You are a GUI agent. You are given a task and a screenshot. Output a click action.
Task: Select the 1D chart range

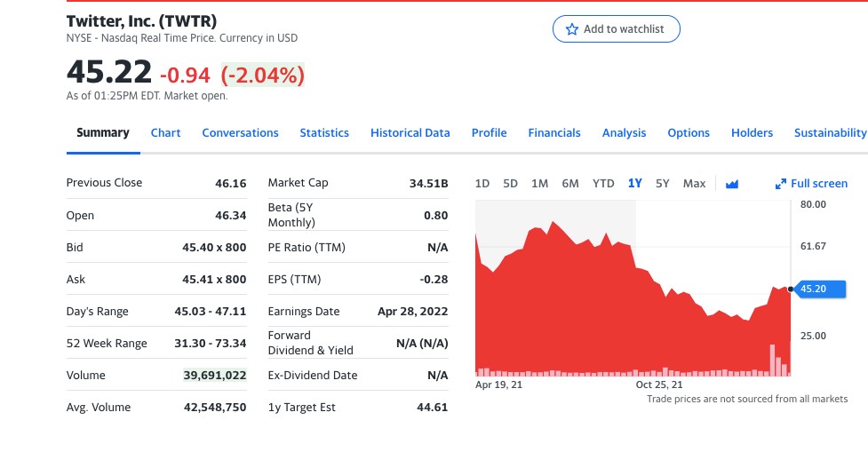pos(482,184)
